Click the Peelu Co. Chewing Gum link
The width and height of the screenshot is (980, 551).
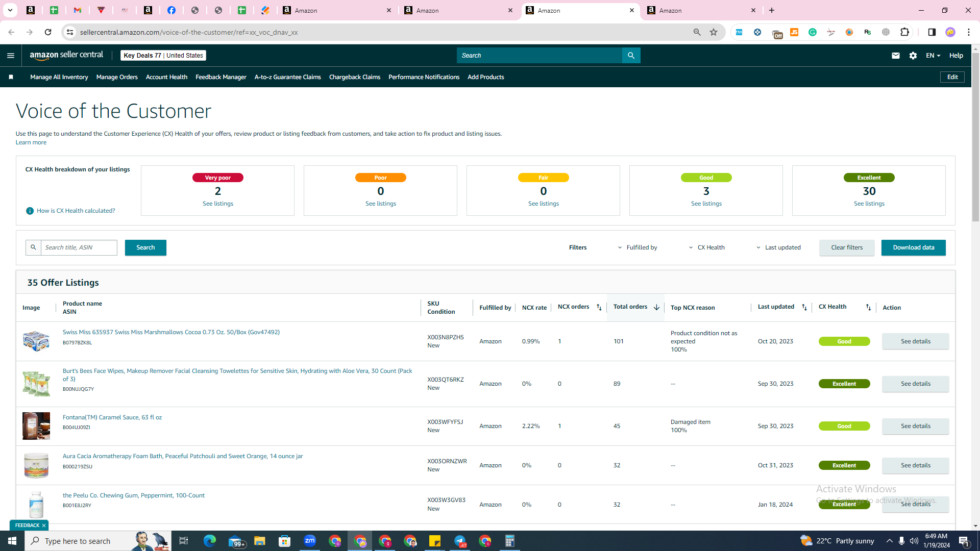[x=134, y=495]
